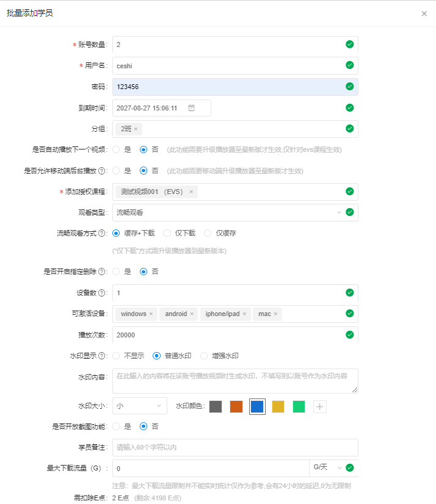Remove the 2班 tag from 分组
Viewport: 436px width, 504px height.
coord(136,129)
